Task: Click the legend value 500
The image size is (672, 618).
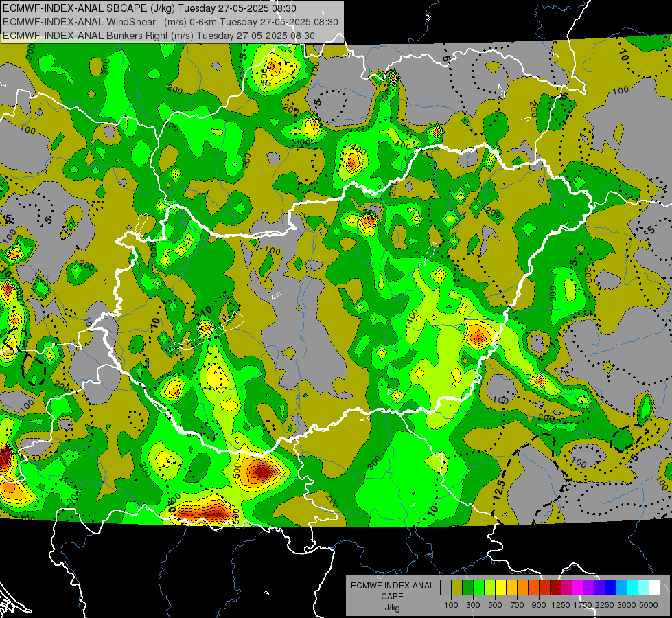Action: click(x=495, y=605)
